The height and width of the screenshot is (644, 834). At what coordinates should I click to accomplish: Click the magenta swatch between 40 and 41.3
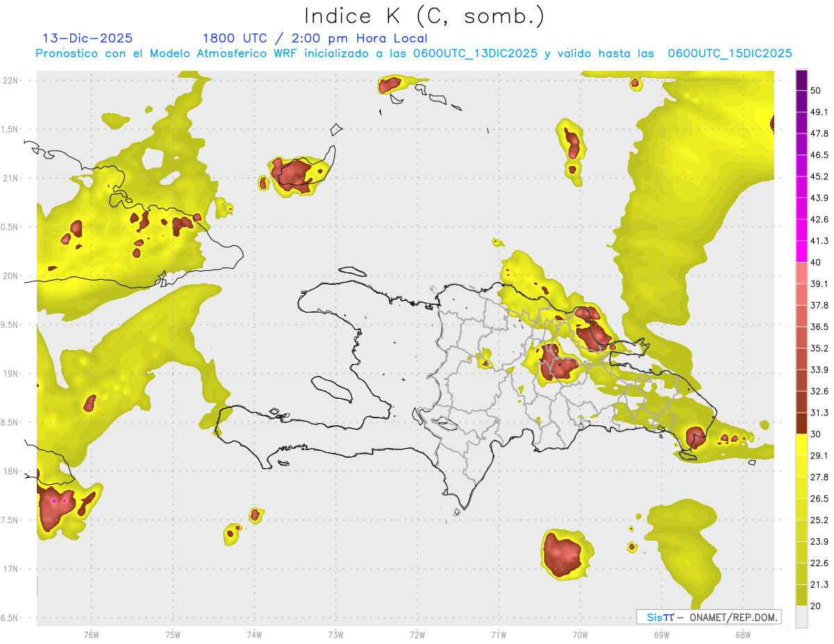801,251
